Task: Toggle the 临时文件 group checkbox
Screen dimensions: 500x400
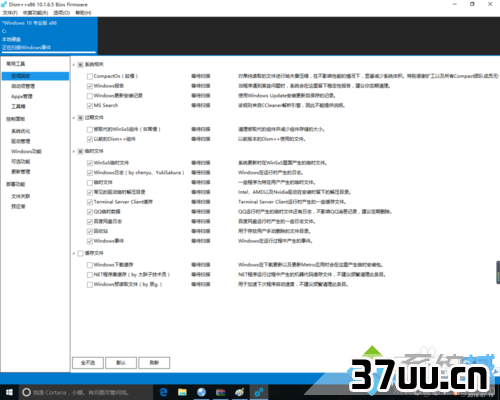Action: click(x=80, y=151)
